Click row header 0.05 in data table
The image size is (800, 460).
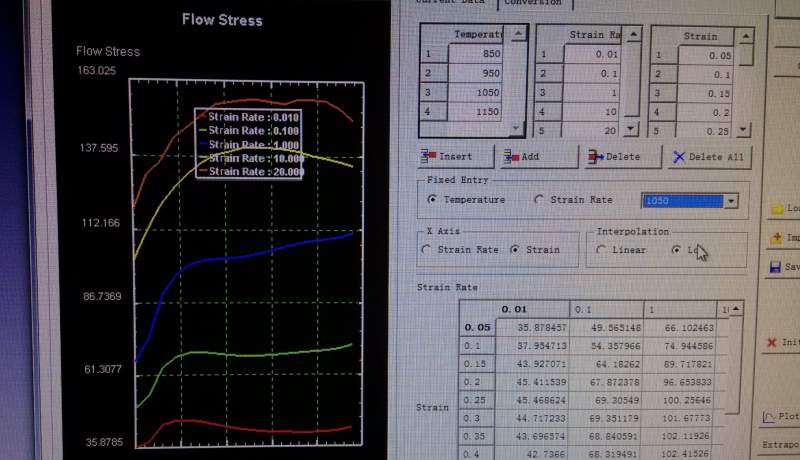(x=478, y=327)
